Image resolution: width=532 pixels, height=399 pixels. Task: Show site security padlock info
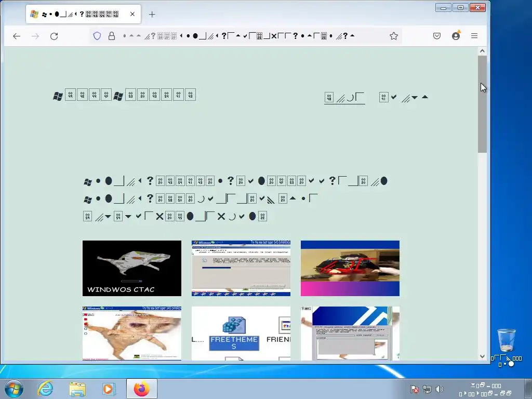click(112, 36)
